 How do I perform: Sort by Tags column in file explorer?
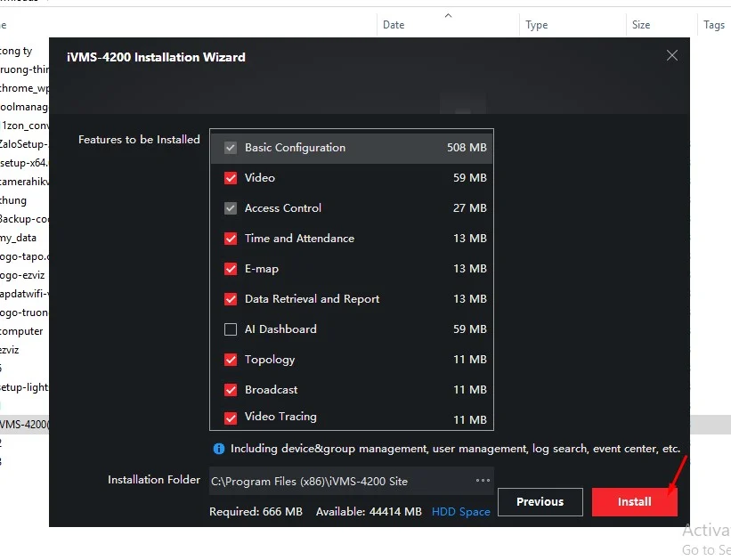(x=714, y=25)
